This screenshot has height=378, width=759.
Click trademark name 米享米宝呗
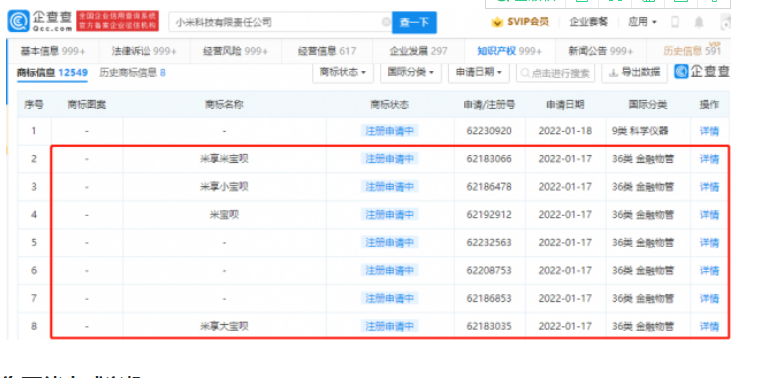click(224, 159)
